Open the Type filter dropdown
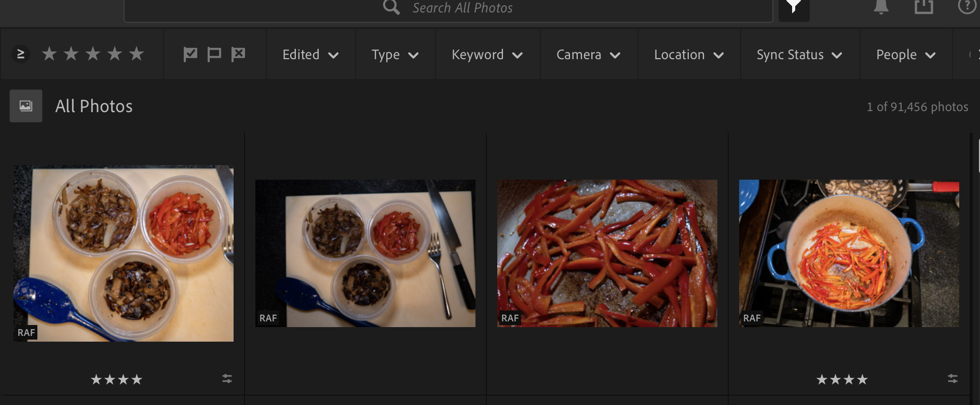The height and width of the screenshot is (405, 980). coord(395,55)
